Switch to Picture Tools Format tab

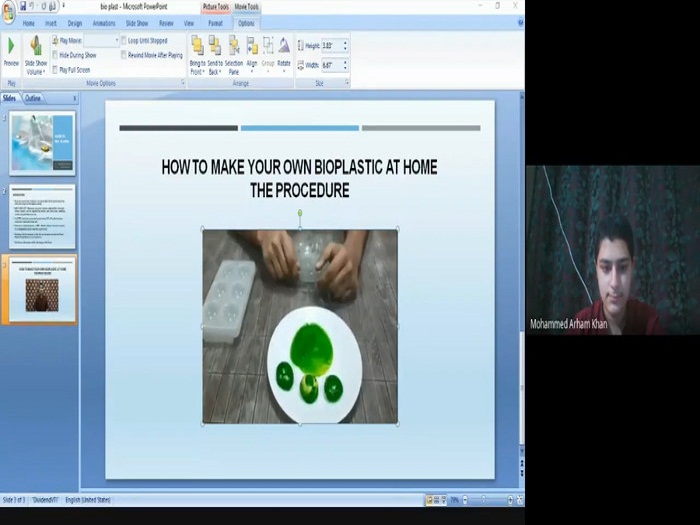coord(215,23)
